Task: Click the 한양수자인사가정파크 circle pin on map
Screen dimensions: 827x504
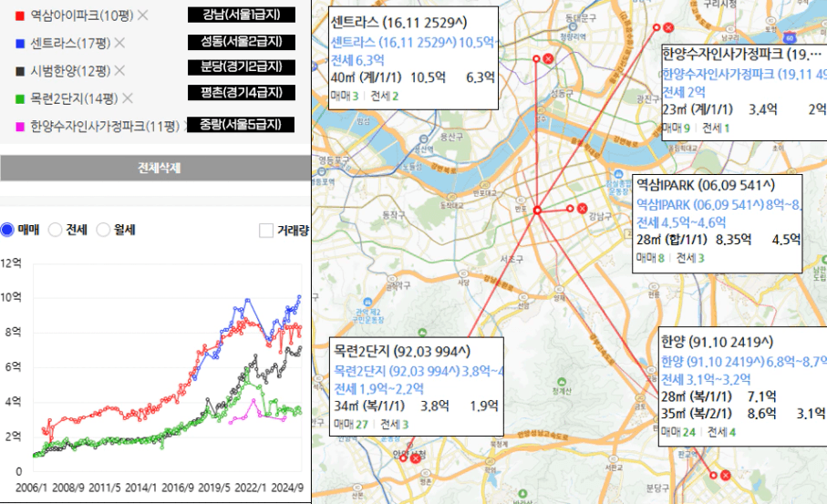Action: [656, 27]
